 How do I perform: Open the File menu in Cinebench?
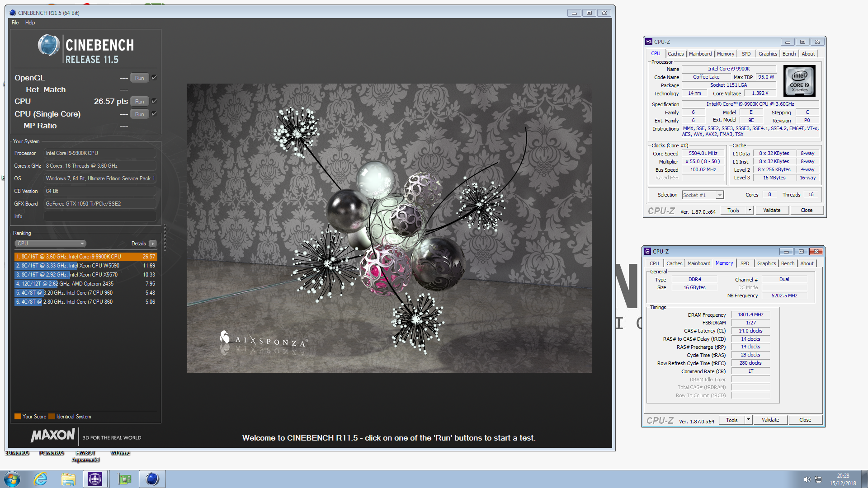[x=15, y=23]
